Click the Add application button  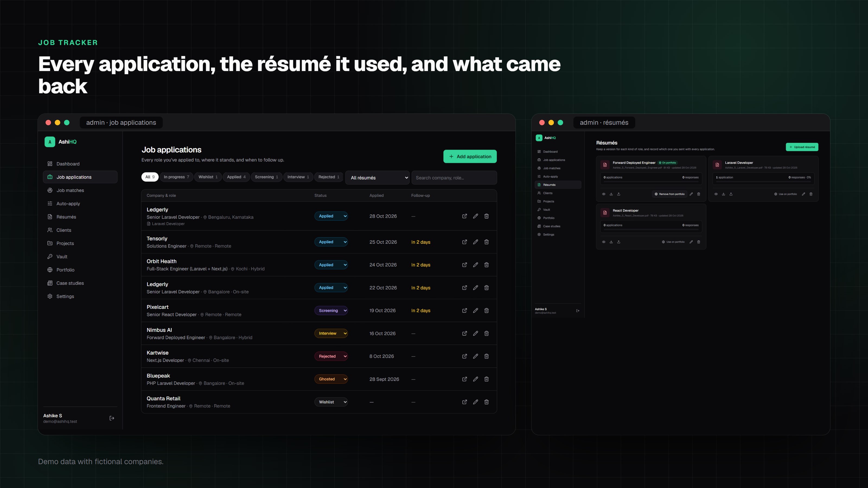(x=470, y=156)
